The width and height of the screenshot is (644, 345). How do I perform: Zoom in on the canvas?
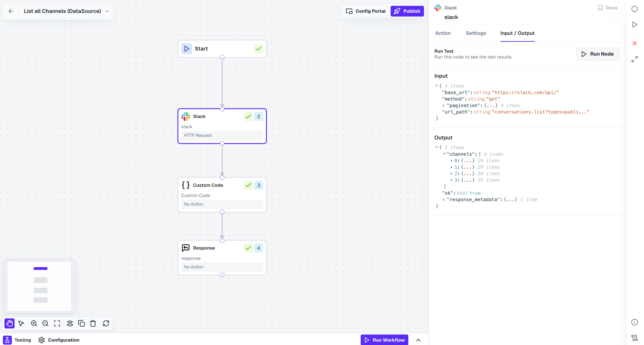34,323
